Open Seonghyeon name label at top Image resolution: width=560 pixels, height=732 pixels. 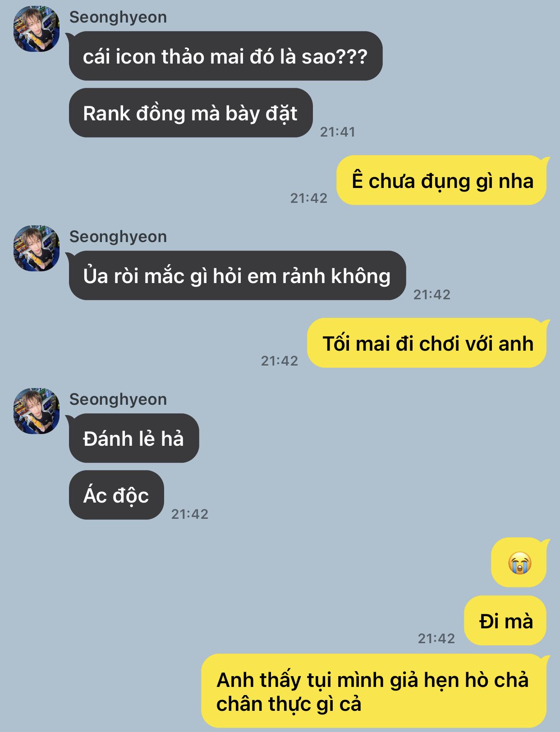pos(118,17)
